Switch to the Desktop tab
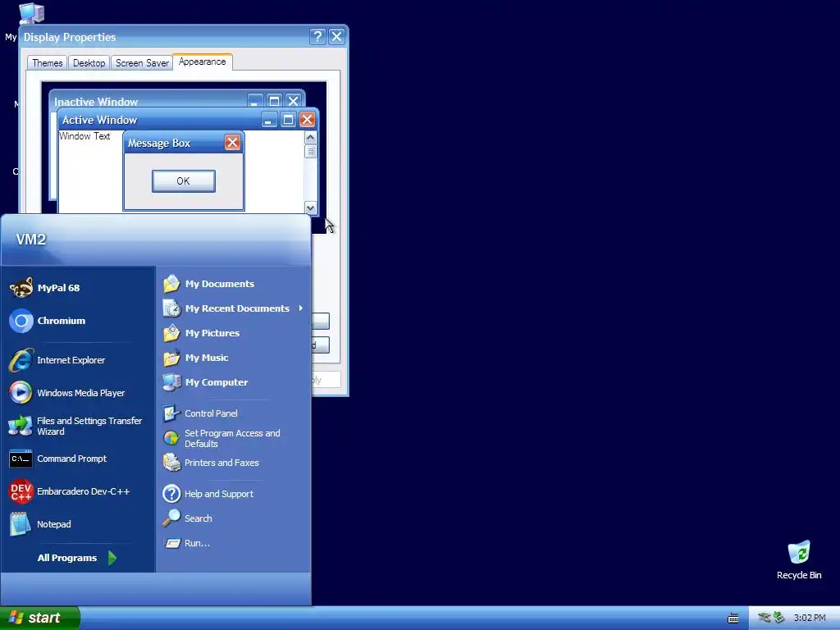 click(89, 63)
